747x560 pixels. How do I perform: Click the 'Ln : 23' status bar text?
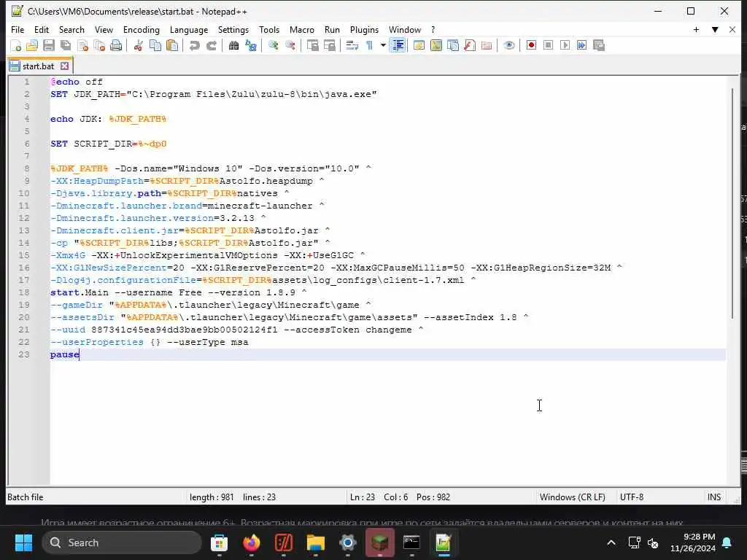[362, 497]
